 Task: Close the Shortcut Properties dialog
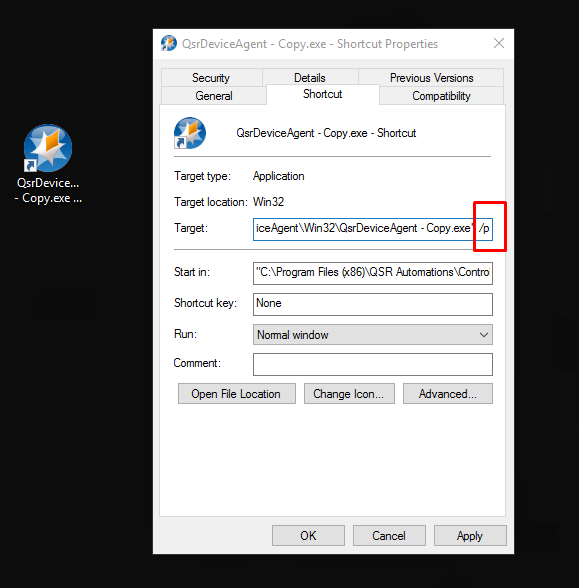tap(499, 43)
